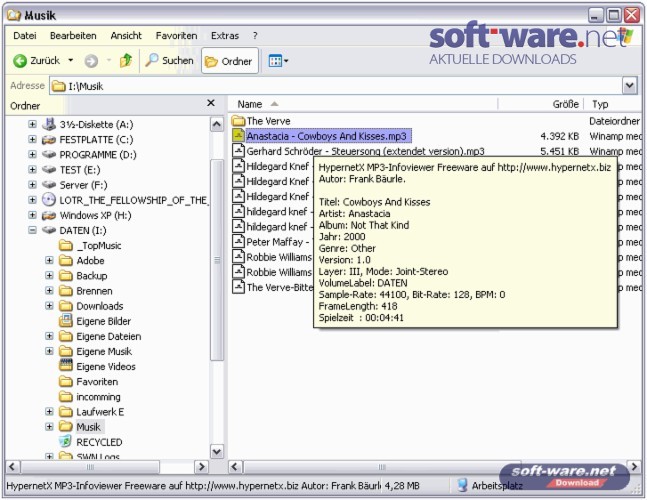Open the Zurück history dropdown arrow

point(71,61)
